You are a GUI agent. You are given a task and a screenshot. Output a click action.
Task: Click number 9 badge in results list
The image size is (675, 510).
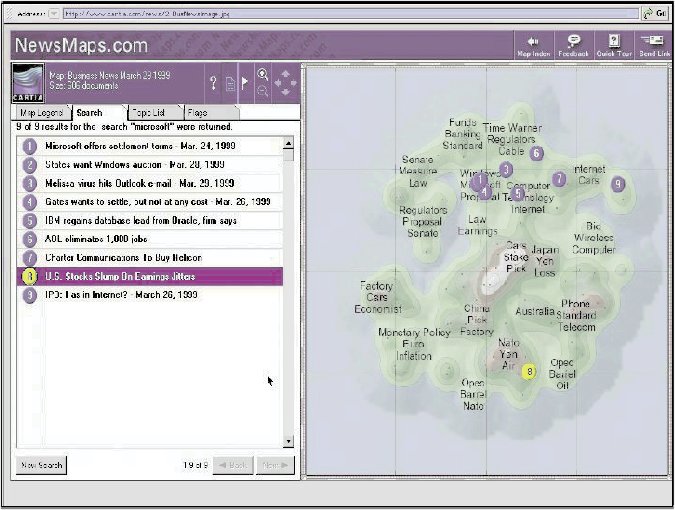tap(29, 295)
